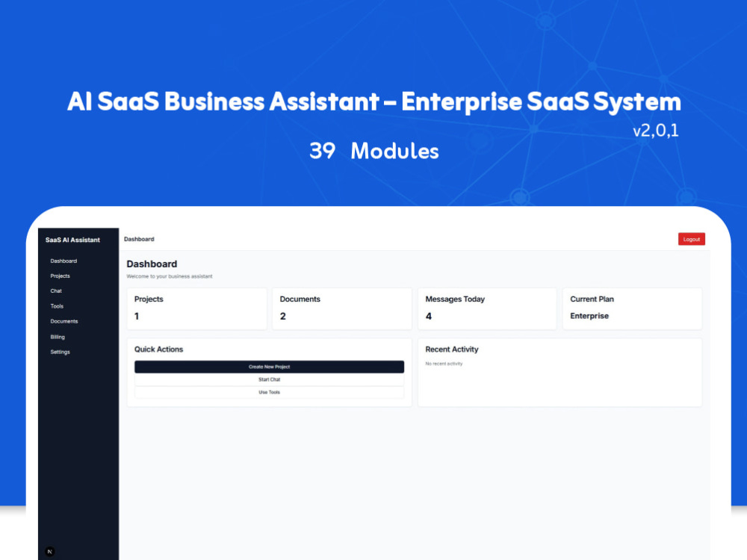The image size is (747, 560).
Task: Open Dashboard in the sidebar
Action: click(63, 261)
